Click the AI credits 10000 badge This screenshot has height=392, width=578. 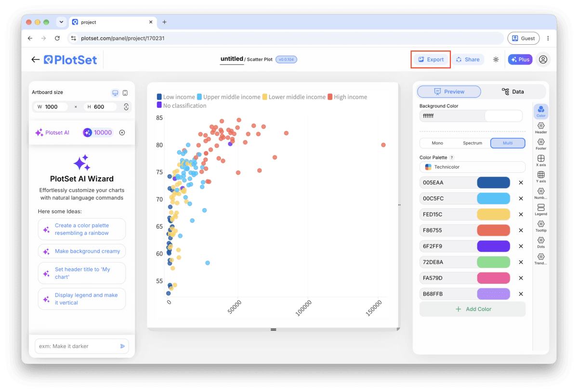click(x=98, y=132)
